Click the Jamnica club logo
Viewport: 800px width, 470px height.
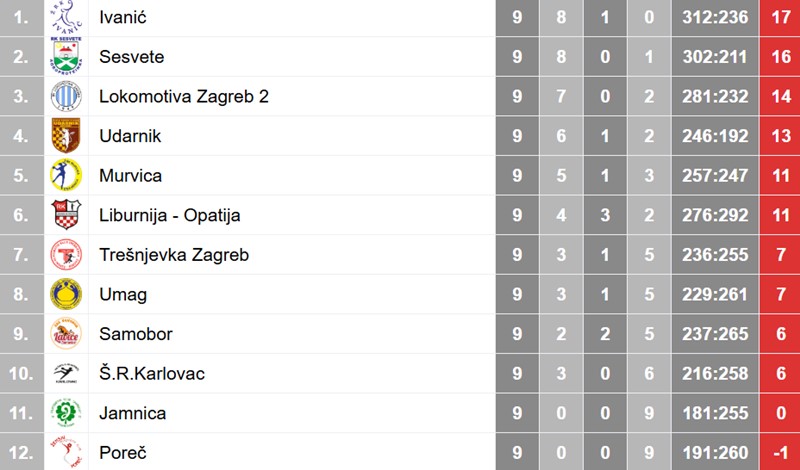[67, 412]
